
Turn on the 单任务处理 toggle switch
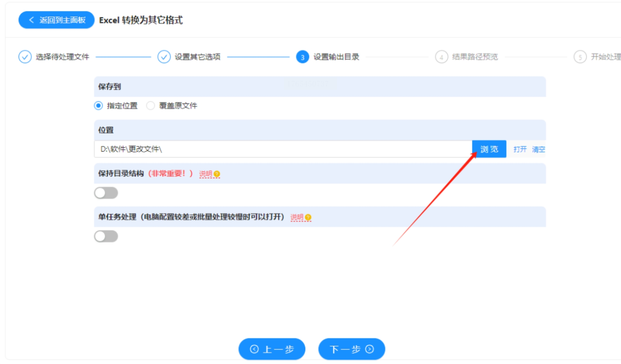pyautogui.click(x=106, y=236)
